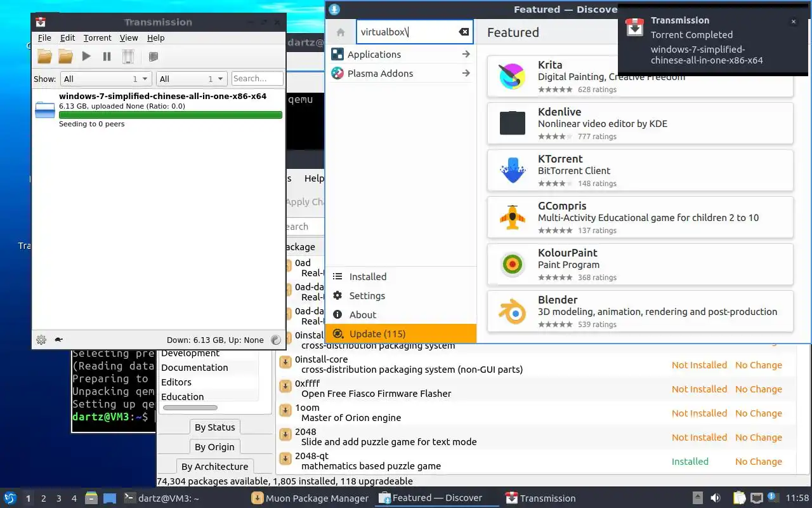This screenshot has width=812, height=508.
Task: Start the torrent with Transmission's play icon
Action: (x=86, y=57)
